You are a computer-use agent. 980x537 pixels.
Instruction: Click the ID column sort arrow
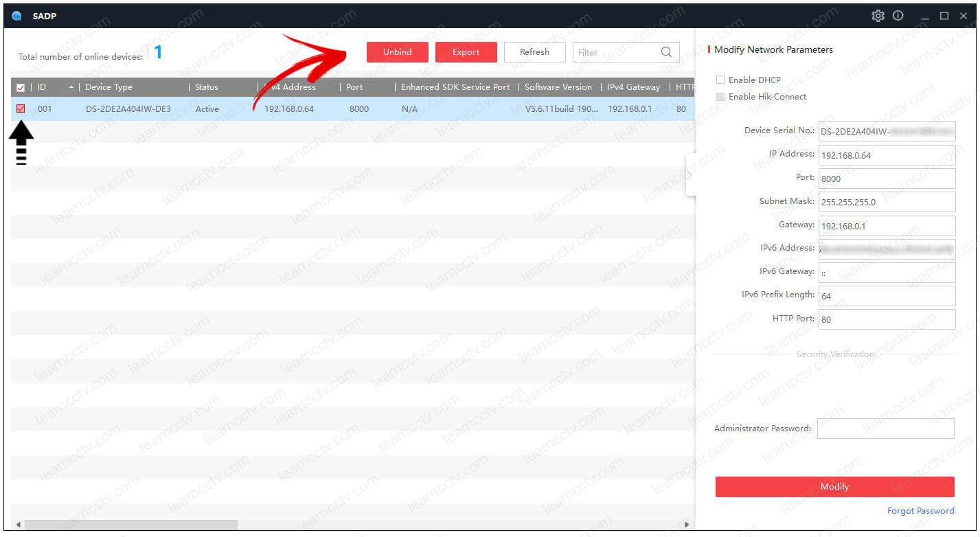pyautogui.click(x=71, y=87)
